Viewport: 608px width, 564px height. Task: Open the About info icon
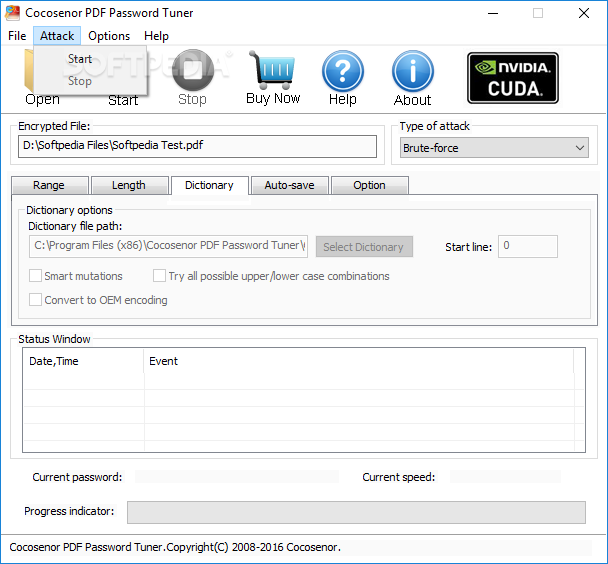(x=413, y=71)
